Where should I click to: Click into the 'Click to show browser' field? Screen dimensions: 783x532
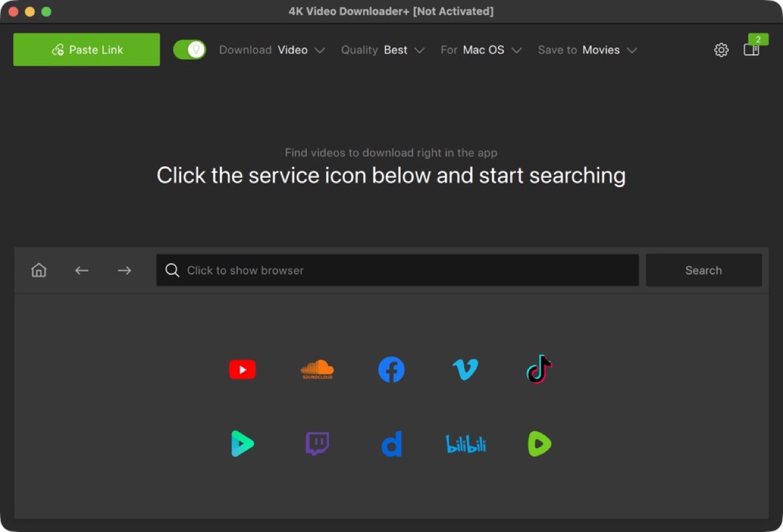click(x=397, y=270)
